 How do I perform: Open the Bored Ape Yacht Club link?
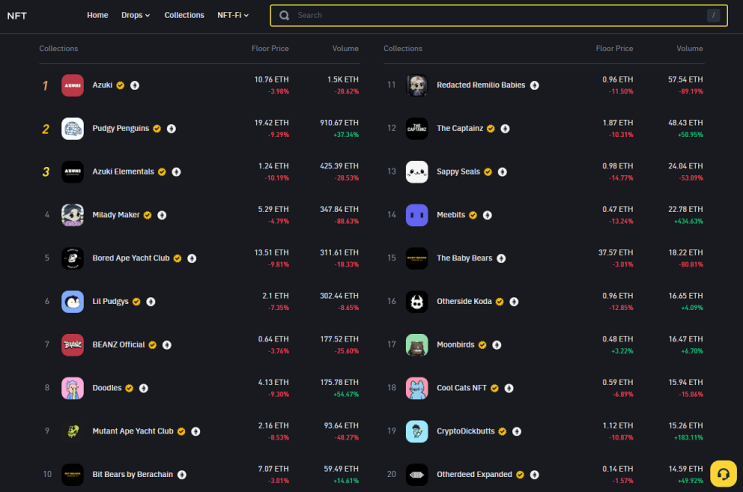131,258
